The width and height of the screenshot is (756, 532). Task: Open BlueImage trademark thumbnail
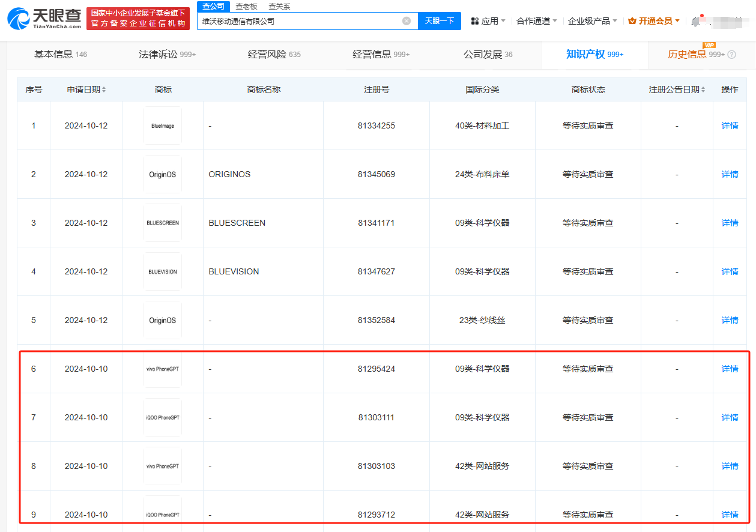click(x=163, y=125)
